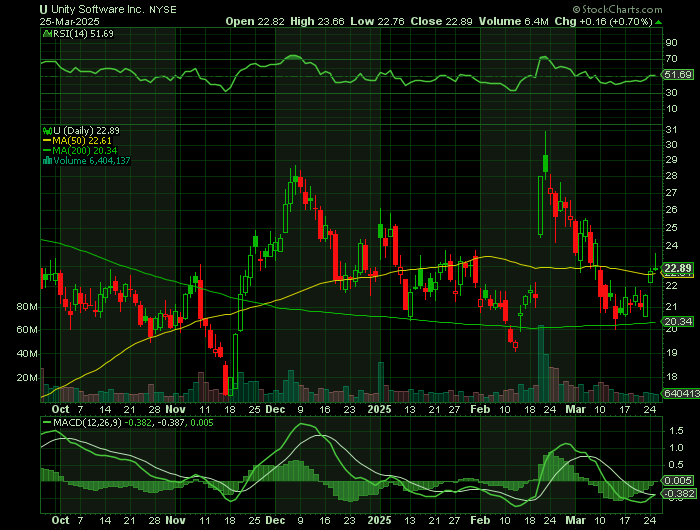This screenshot has height=530, width=700.
Task: Select the yellow MA(50) line swatch
Action: pyautogui.click(x=47, y=141)
